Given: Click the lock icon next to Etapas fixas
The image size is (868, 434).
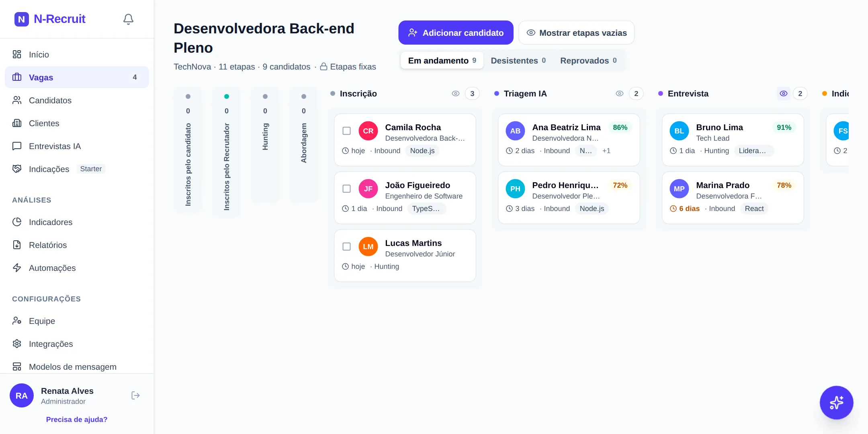Looking at the screenshot, I should coord(323,67).
